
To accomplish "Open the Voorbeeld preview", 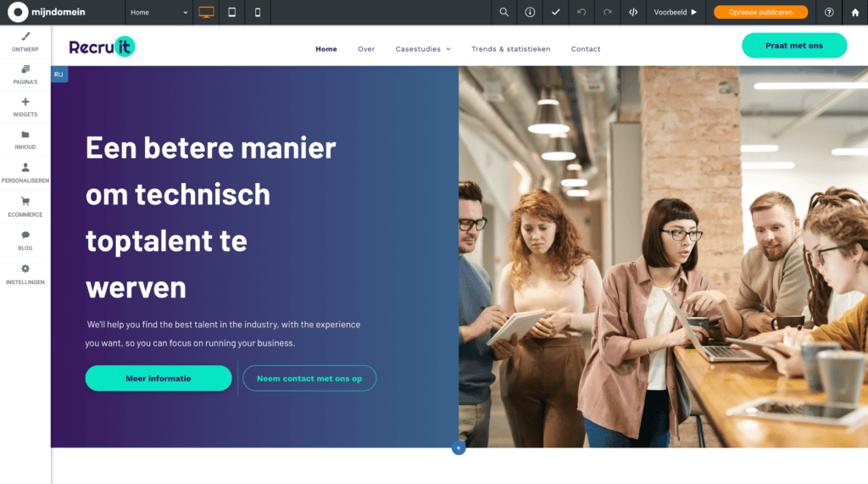I will 675,13.
